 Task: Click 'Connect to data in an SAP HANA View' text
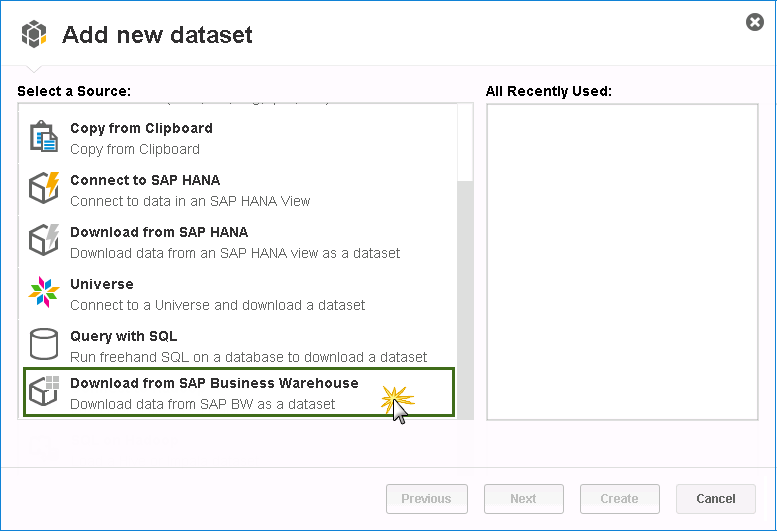point(190,201)
